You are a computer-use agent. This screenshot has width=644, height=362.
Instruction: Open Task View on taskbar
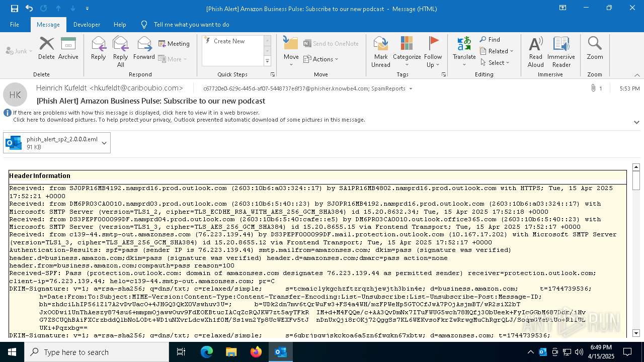click(x=181, y=352)
